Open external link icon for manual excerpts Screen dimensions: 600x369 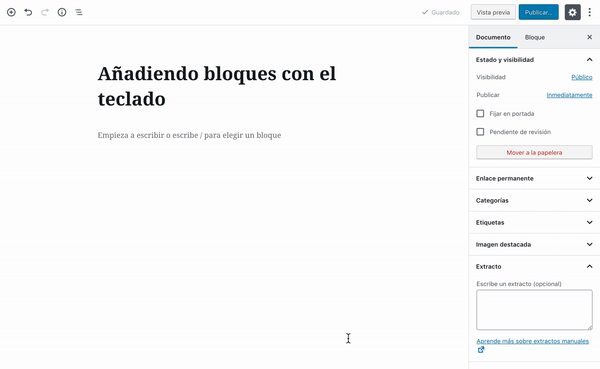(x=481, y=349)
